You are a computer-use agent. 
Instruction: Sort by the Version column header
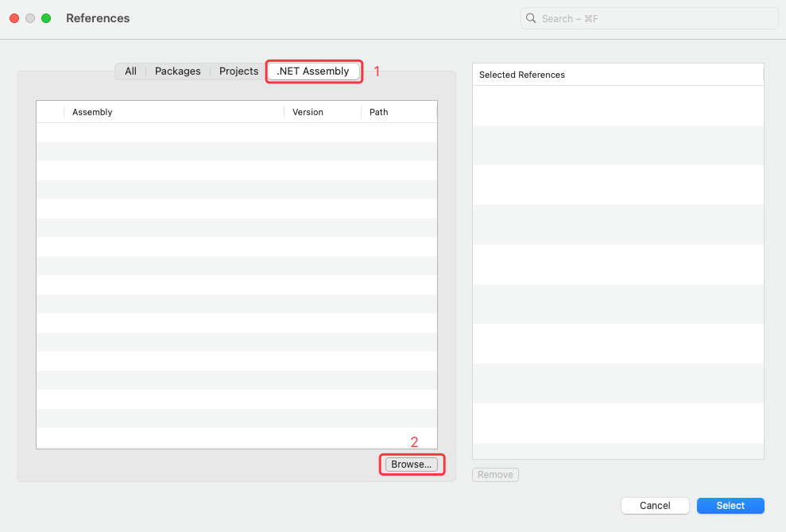click(322, 112)
